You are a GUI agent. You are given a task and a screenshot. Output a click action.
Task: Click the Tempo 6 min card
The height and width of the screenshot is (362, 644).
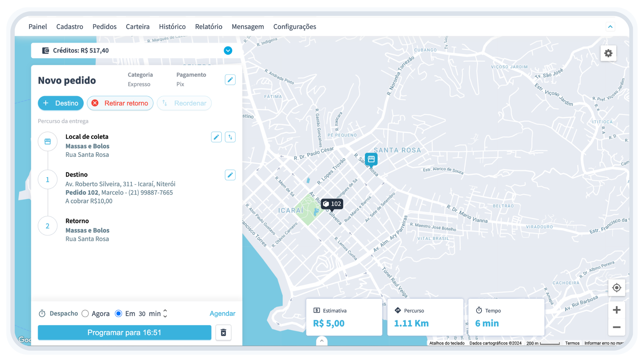(506, 317)
